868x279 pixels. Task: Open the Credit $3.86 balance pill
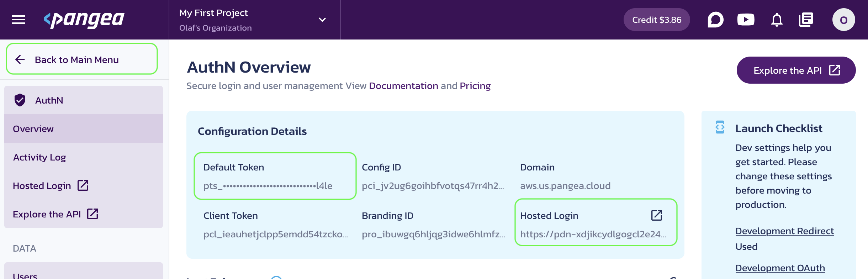tap(657, 20)
